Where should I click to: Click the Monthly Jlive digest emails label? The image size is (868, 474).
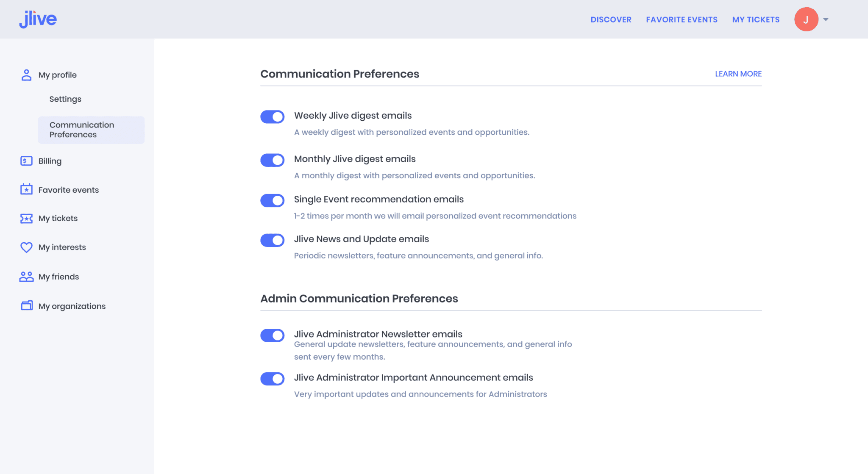(355, 159)
